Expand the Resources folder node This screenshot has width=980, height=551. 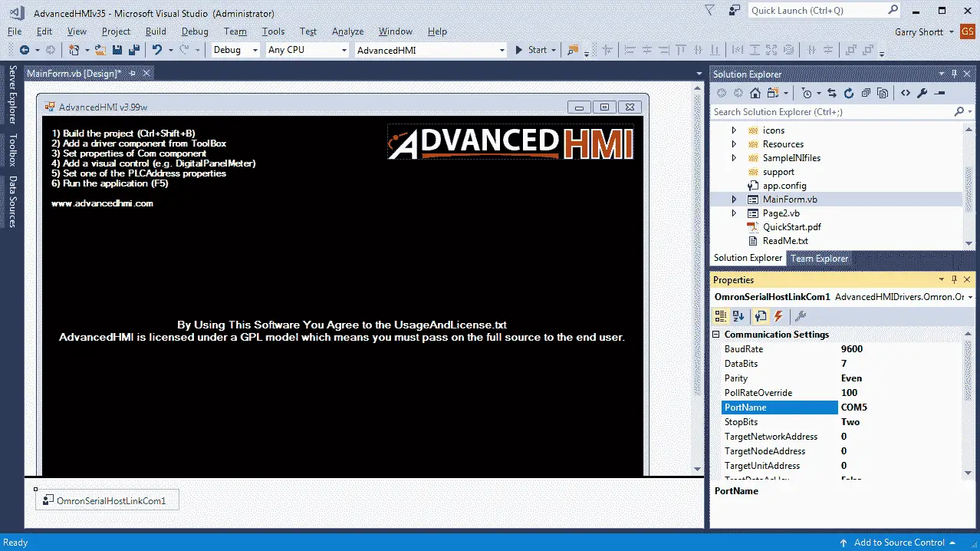click(x=734, y=144)
